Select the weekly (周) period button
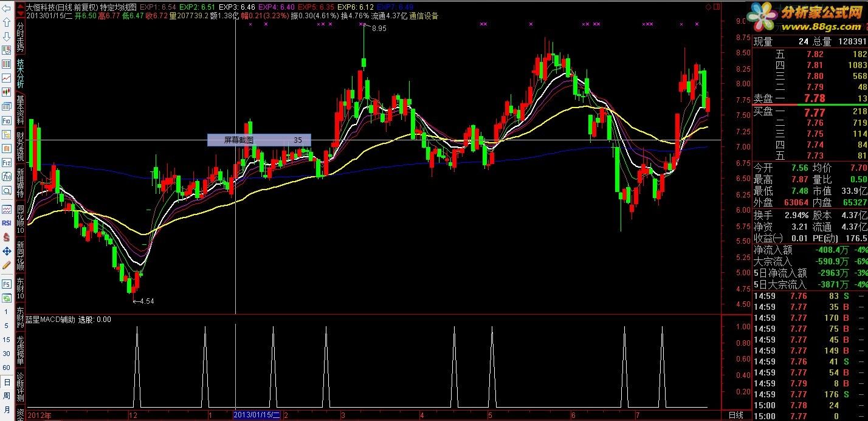Viewport: 868px width, 421px height. (7, 396)
